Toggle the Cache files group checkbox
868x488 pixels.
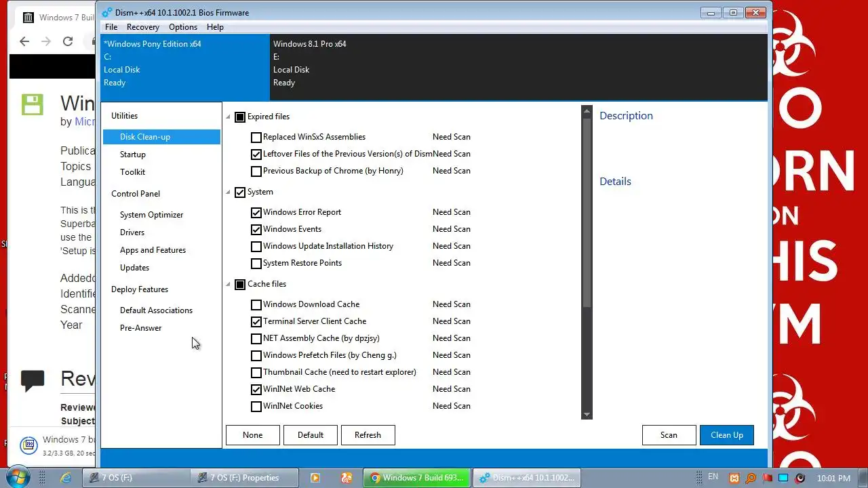(240, 284)
